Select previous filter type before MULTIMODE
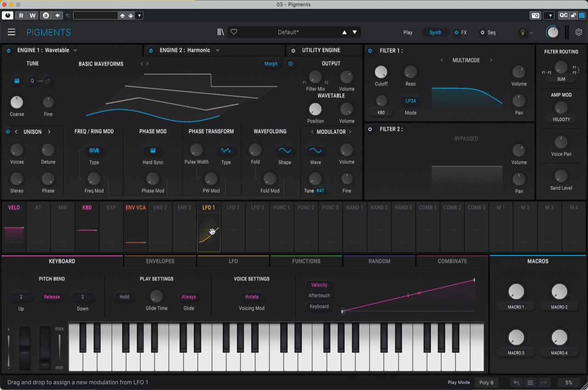Viewport: 588px width, 390px height. pyautogui.click(x=442, y=61)
